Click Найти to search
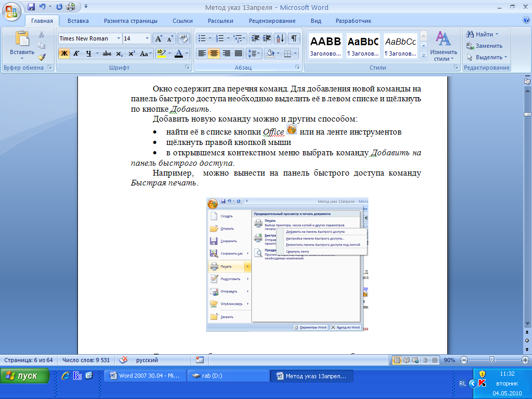 [482, 34]
